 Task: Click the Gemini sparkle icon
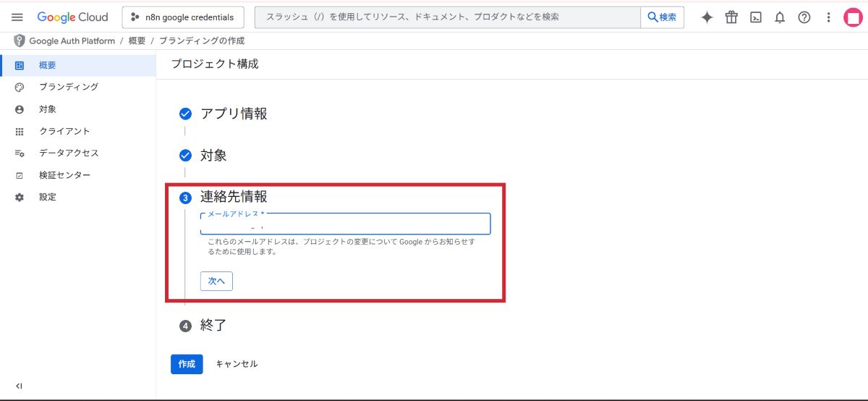(x=707, y=17)
